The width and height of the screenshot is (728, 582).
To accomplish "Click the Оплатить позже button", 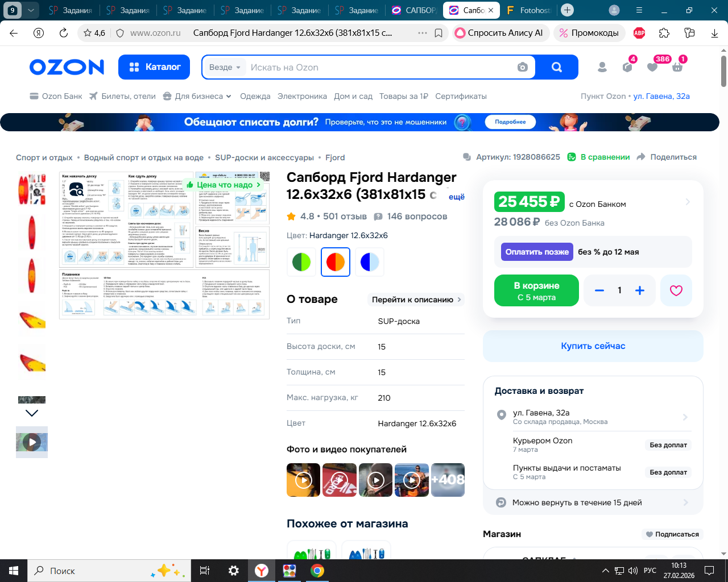I will click(x=537, y=252).
